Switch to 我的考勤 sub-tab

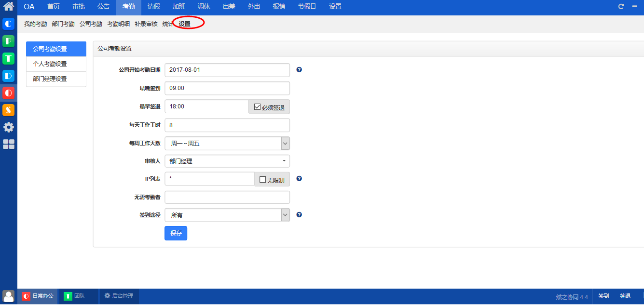36,24
